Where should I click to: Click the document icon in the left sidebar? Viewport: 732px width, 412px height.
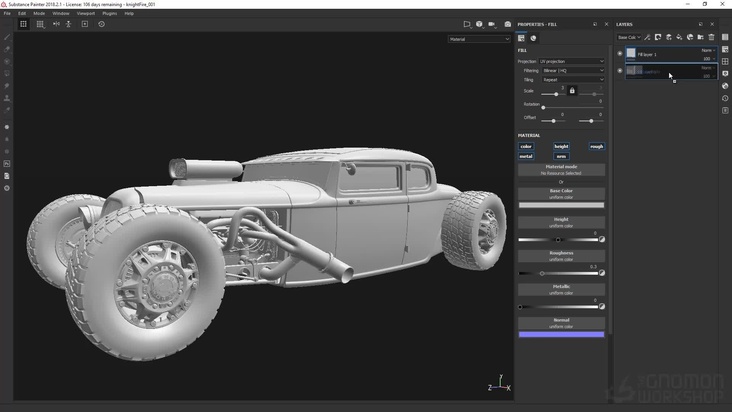pos(7,176)
